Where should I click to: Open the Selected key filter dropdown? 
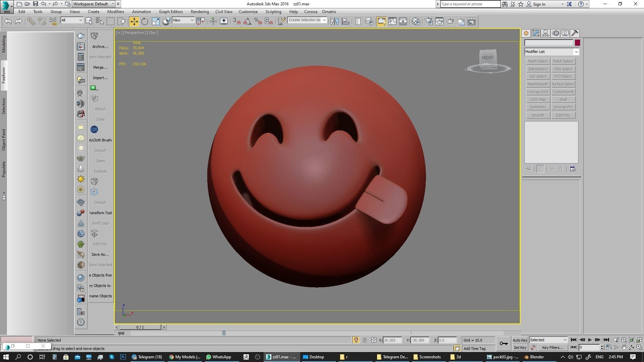pyautogui.click(x=548, y=340)
